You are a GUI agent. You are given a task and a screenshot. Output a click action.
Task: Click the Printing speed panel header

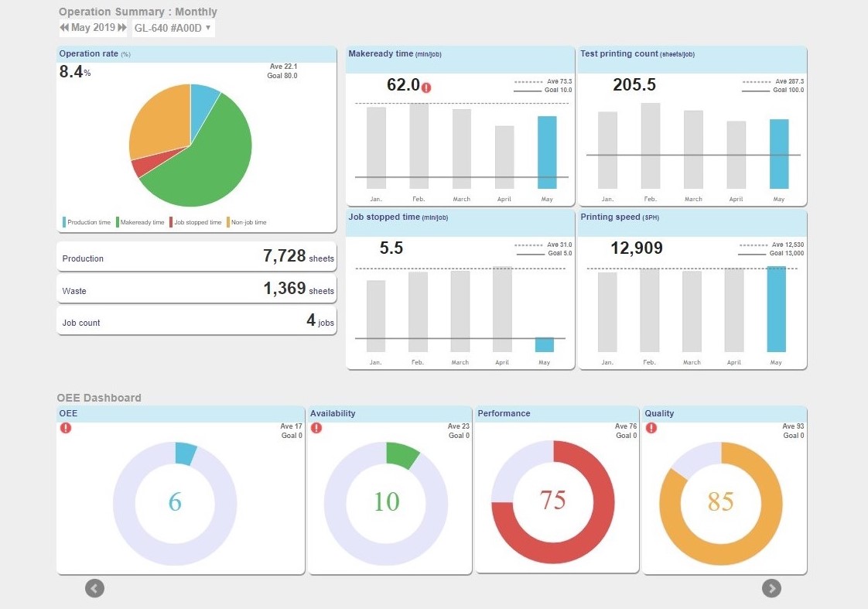(x=692, y=223)
